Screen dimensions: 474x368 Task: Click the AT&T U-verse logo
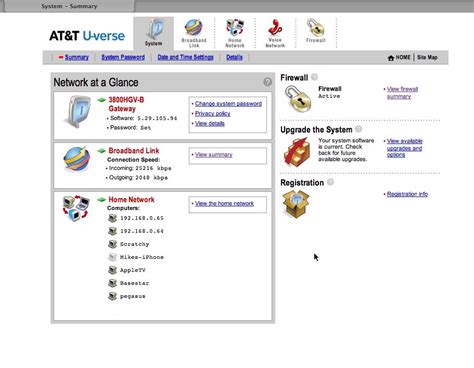(87, 36)
